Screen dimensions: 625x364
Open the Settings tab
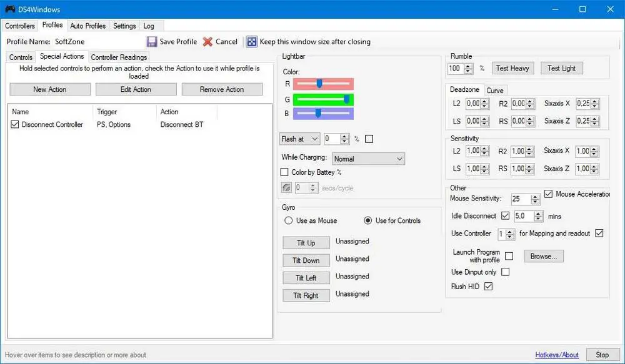tap(124, 26)
